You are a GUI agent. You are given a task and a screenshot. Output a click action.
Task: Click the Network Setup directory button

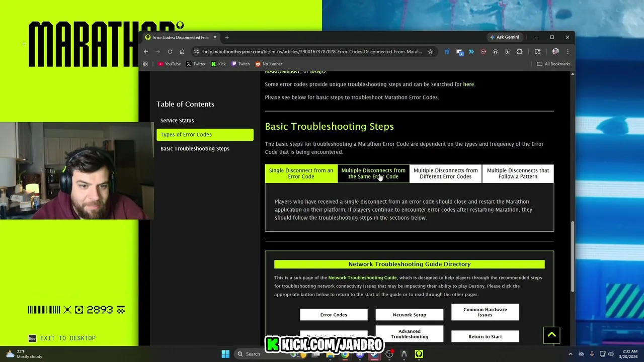(409, 315)
